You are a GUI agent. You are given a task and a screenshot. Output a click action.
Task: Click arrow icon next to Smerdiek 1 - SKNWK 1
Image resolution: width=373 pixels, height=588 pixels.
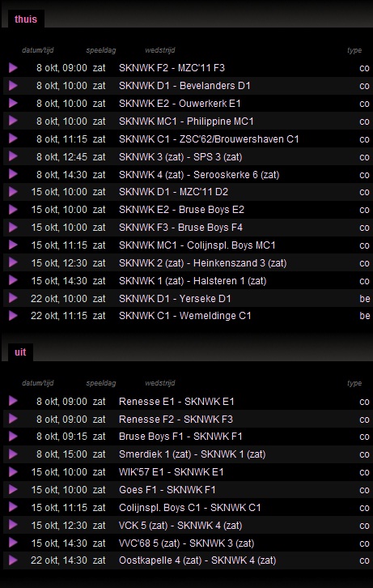pyautogui.click(x=13, y=454)
